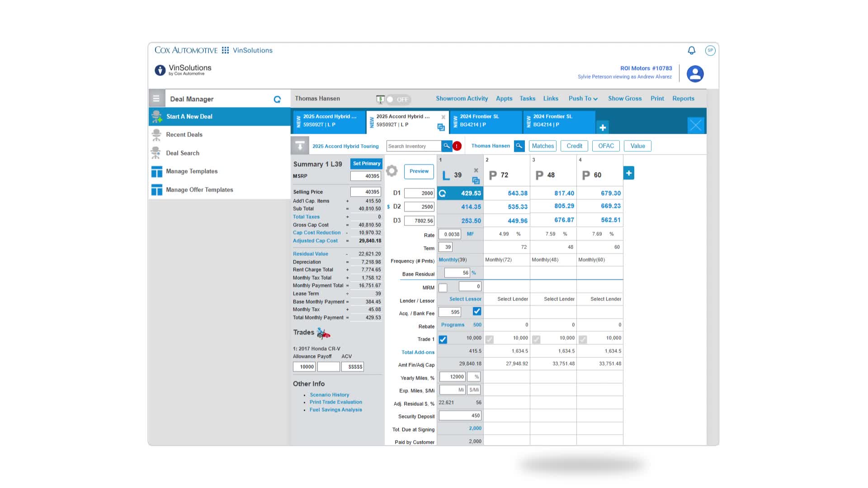Uncheck the Trade 1 checkbox in column 1
This screenshot has height=488, width=868.
click(x=443, y=339)
